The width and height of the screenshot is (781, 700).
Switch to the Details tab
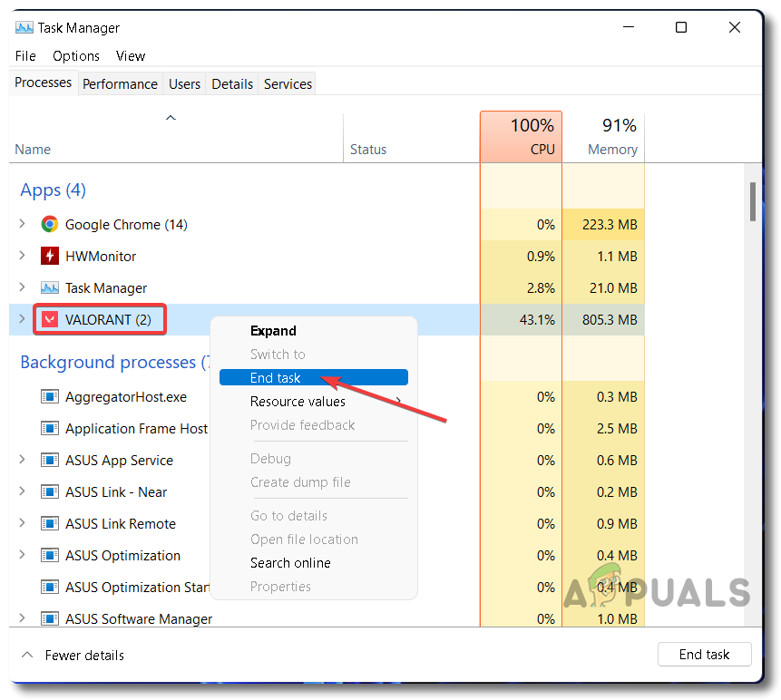232,83
